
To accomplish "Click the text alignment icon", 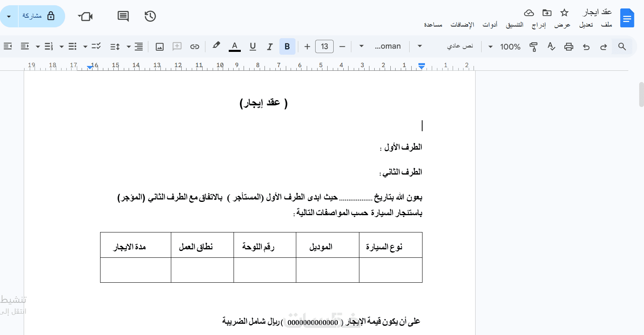I will (x=139, y=47).
